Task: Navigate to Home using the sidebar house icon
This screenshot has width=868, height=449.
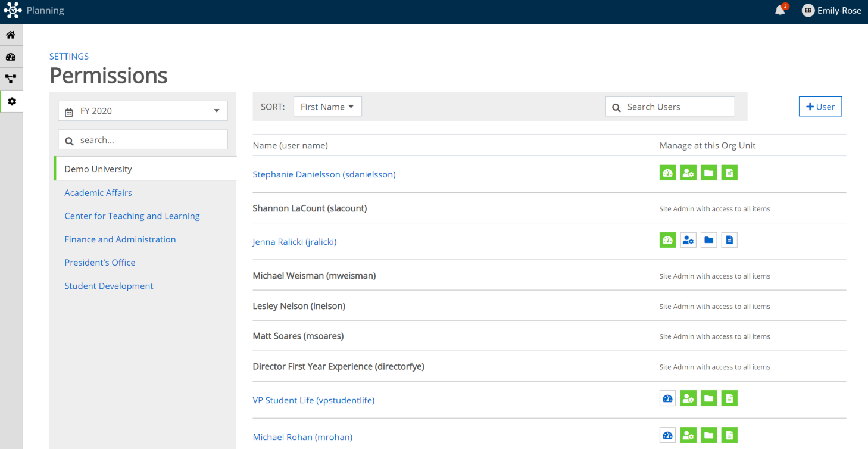Action: click(11, 34)
